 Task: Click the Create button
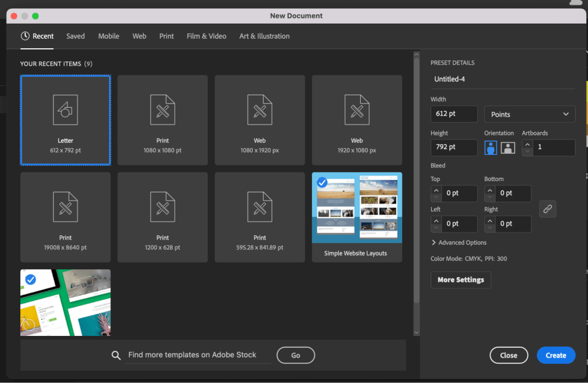[555, 355]
